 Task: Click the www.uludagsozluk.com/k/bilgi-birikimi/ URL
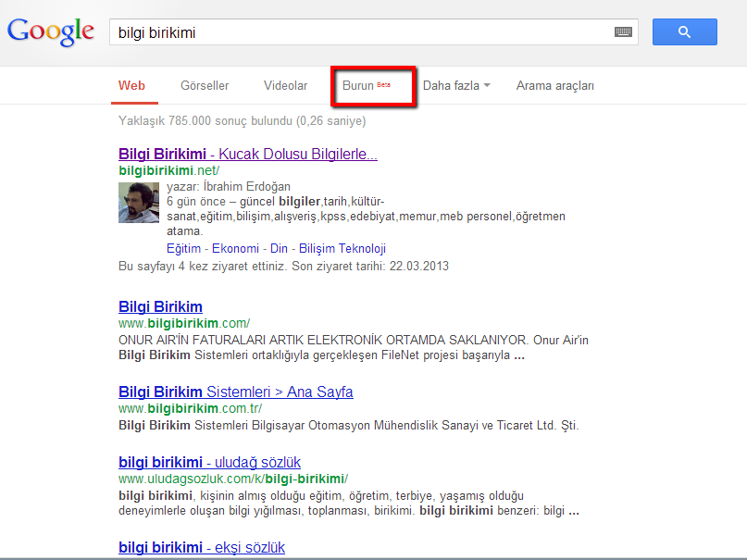[233, 479]
